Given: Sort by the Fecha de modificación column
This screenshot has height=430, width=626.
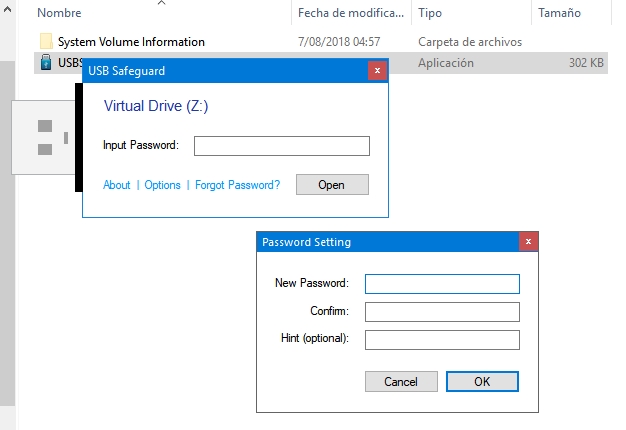Looking at the screenshot, I should coord(351,13).
